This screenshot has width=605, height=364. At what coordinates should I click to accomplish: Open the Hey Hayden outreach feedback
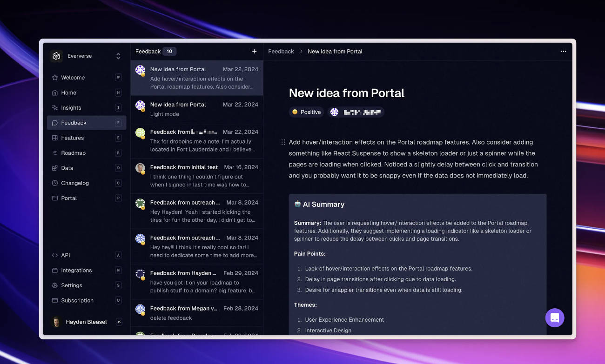(x=197, y=212)
